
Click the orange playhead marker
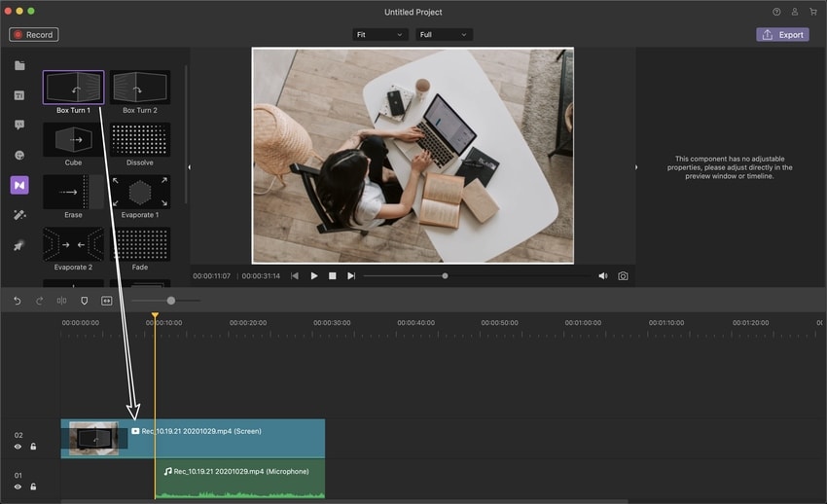(155, 315)
